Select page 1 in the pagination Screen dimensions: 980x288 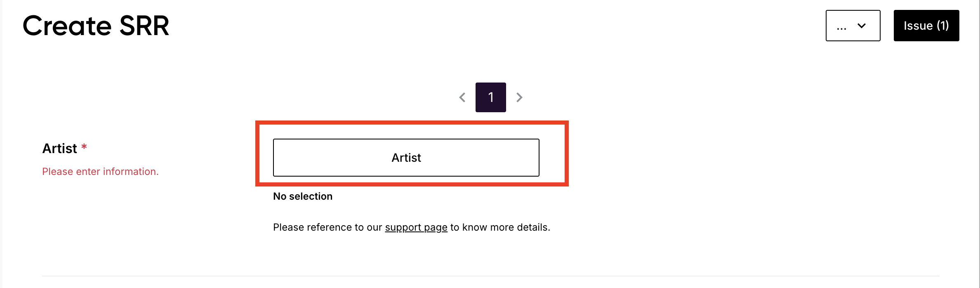[490, 97]
